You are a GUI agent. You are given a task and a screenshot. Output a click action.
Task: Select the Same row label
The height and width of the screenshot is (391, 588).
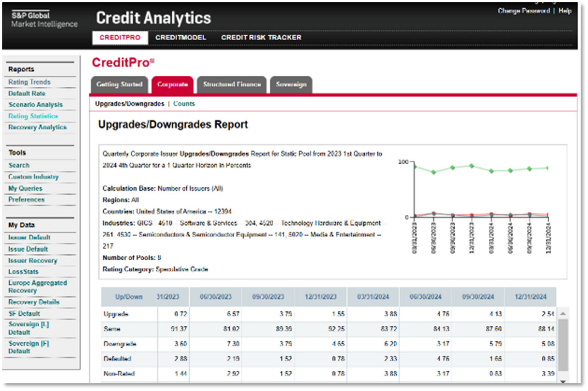[112, 329]
